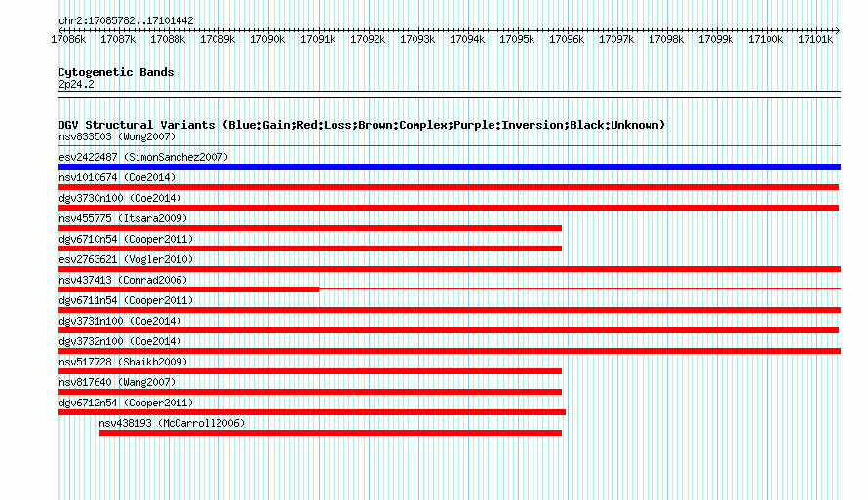Viewport: 868px width, 500px height.
Task: Click the thick red bar of nsv437413
Action: (x=188, y=289)
